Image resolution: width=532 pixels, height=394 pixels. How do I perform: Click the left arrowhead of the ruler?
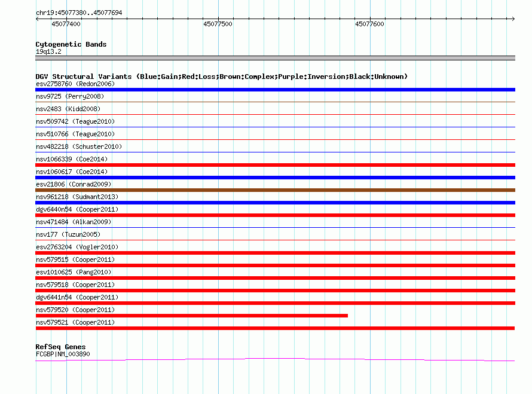(x=37, y=19)
